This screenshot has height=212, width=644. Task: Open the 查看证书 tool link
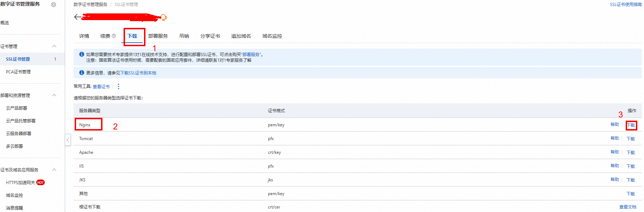coord(101,86)
